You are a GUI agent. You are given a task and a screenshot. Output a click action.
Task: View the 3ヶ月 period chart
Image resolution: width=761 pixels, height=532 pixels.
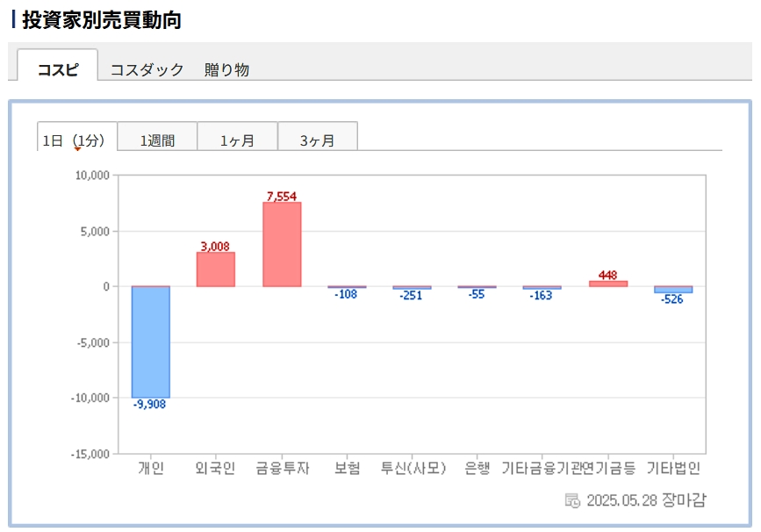317,140
